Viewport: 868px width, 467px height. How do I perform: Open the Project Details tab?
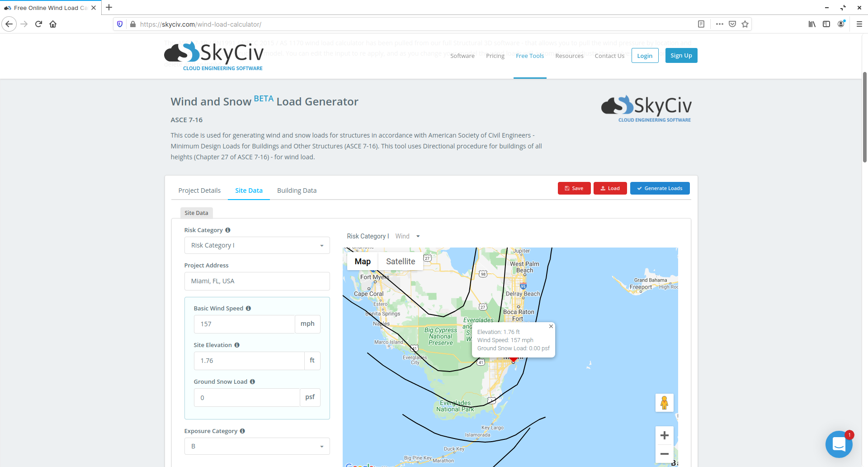[x=199, y=191]
